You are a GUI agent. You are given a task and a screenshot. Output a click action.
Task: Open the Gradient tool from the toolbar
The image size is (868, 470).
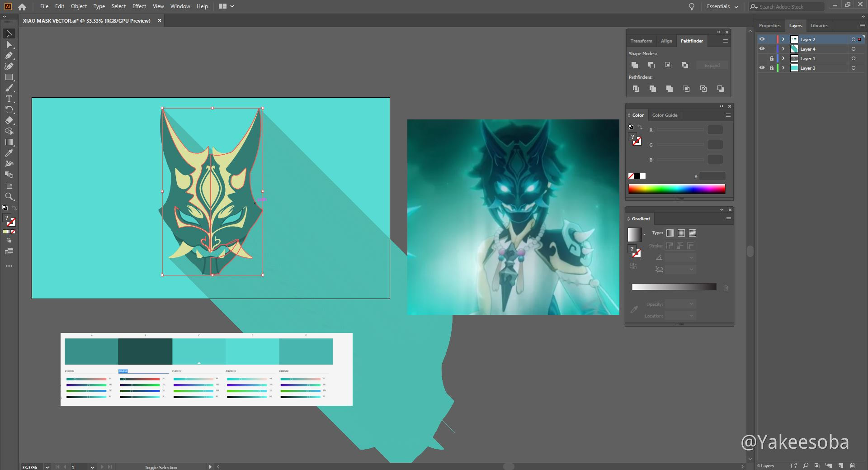pos(9,142)
